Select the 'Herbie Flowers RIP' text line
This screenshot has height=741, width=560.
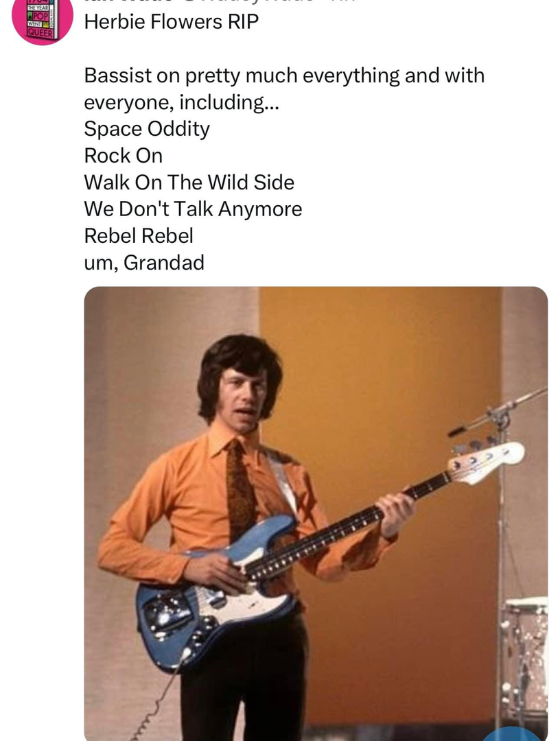point(171,22)
